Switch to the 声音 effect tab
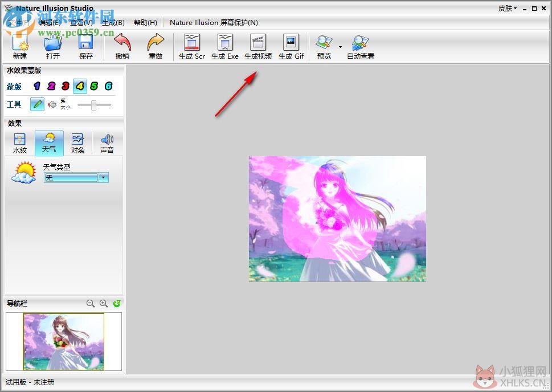 tap(107, 143)
